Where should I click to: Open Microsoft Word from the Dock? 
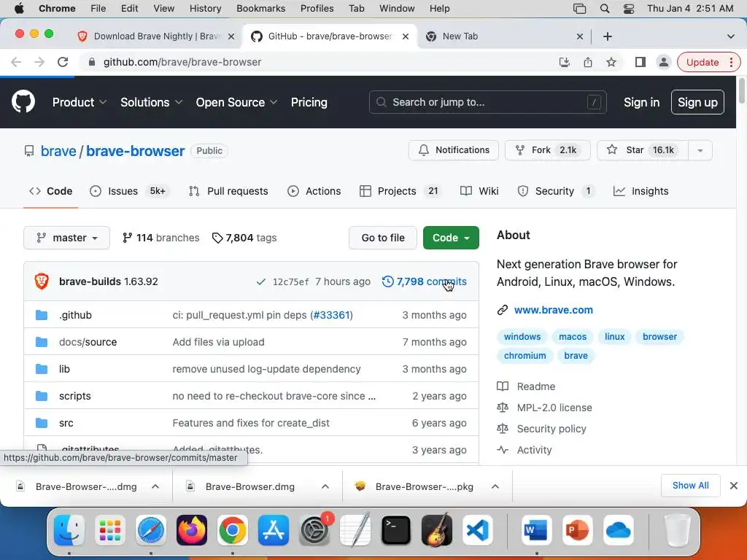tap(536, 530)
